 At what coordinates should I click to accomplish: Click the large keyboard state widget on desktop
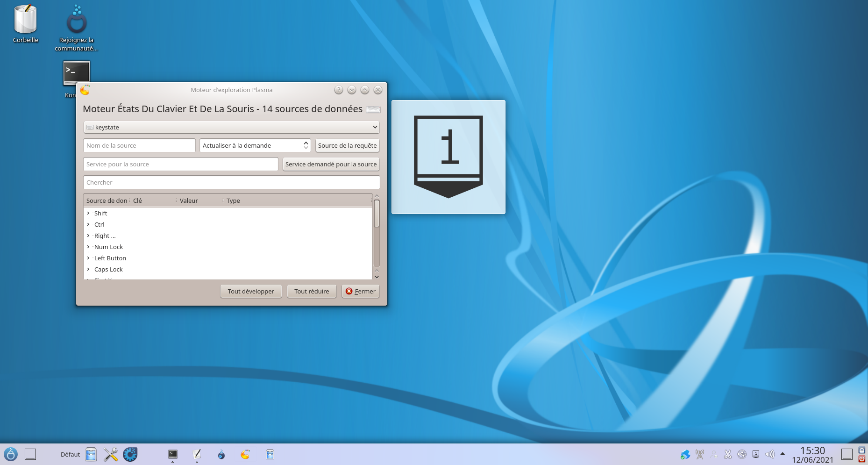(x=448, y=157)
